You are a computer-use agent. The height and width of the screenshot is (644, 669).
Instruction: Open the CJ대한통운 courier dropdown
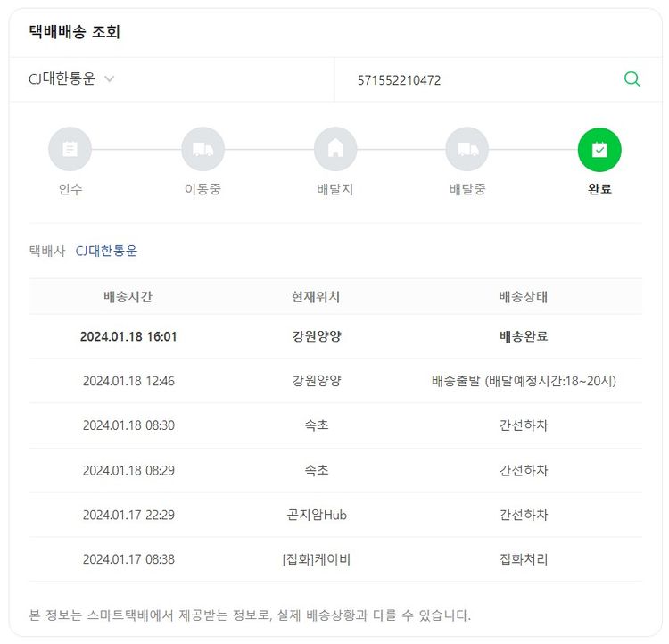point(62,79)
